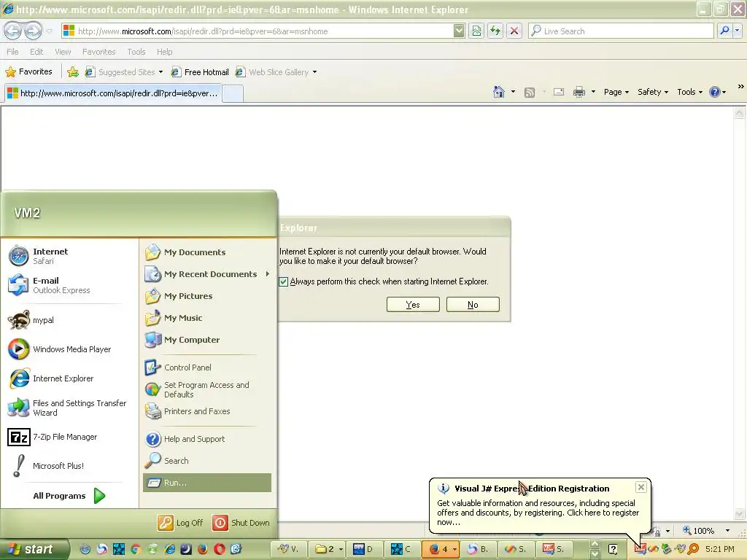Open the Print dropdown arrow
Screen dimensions: 747x560
pos(593,91)
